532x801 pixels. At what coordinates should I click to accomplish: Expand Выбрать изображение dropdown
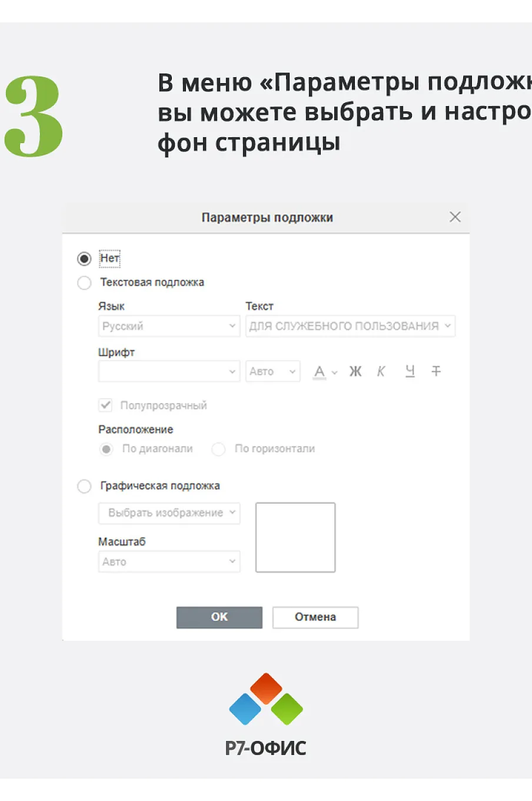[x=169, y=513]
